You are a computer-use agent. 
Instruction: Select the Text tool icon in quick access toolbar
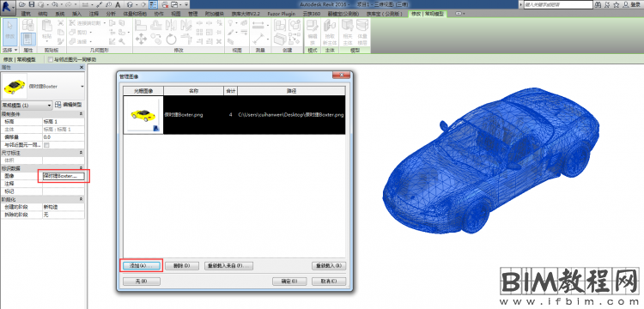click(118, 4)
